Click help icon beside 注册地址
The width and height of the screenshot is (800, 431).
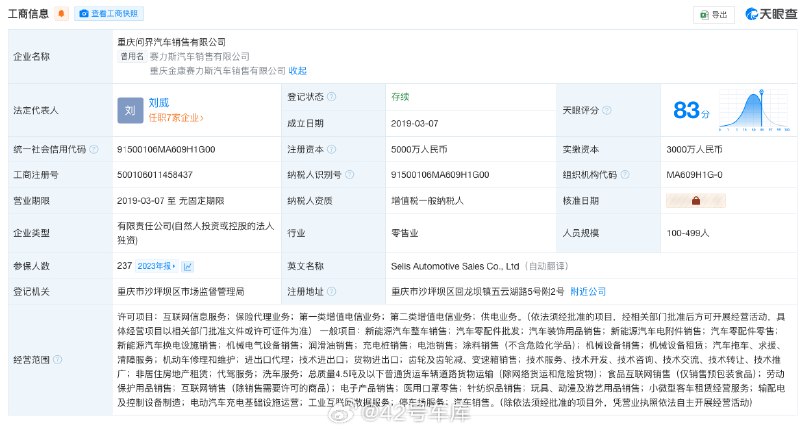(332, 291)
